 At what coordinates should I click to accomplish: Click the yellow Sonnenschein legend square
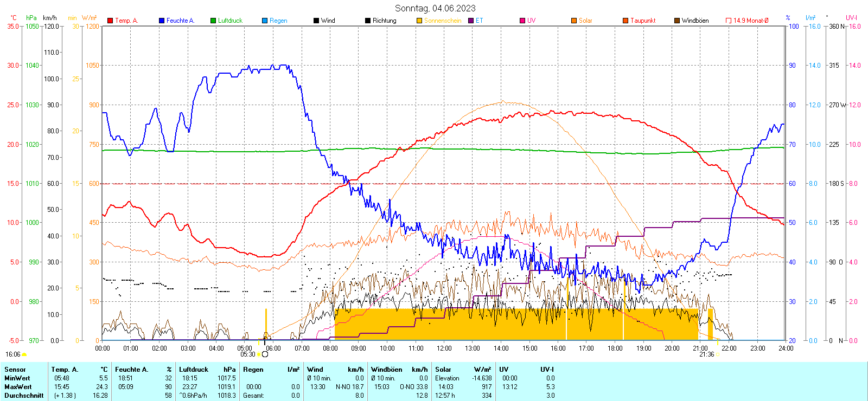point(419,21)
